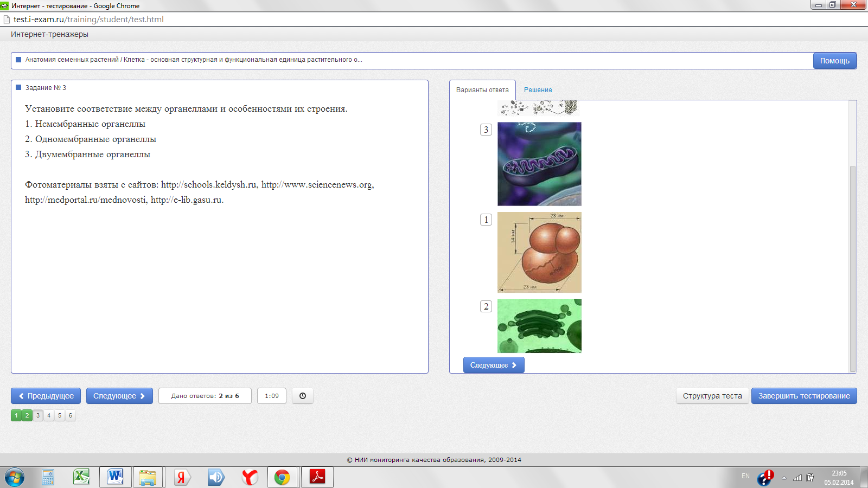The width and height of the screenshot is (868, 488).
Task: Select the mitochondrion image
Action: (x=539, y=164)
